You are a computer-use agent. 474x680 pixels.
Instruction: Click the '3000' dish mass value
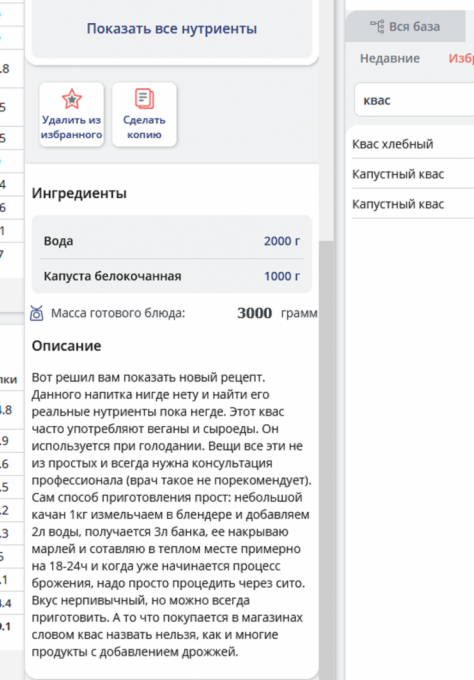pyautogui.click(x=255, y=313)
